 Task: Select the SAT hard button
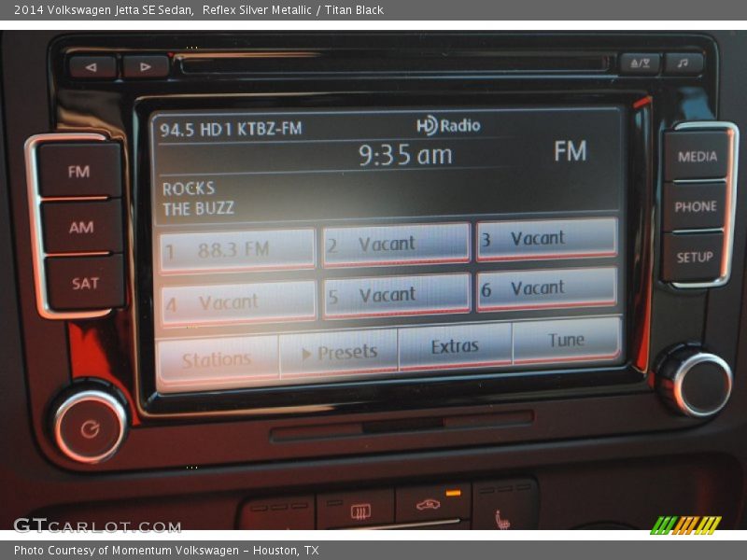point(85,283)
